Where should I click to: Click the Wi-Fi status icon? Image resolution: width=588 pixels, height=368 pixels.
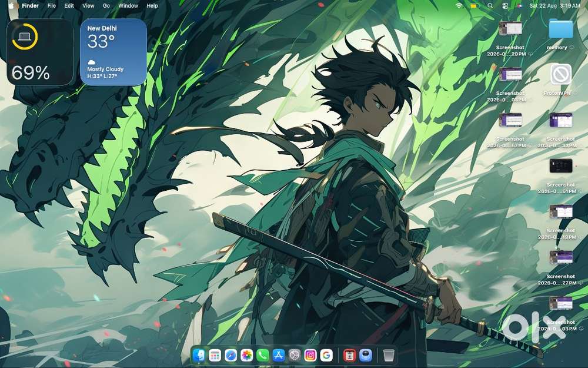click(x=459, y=6)
